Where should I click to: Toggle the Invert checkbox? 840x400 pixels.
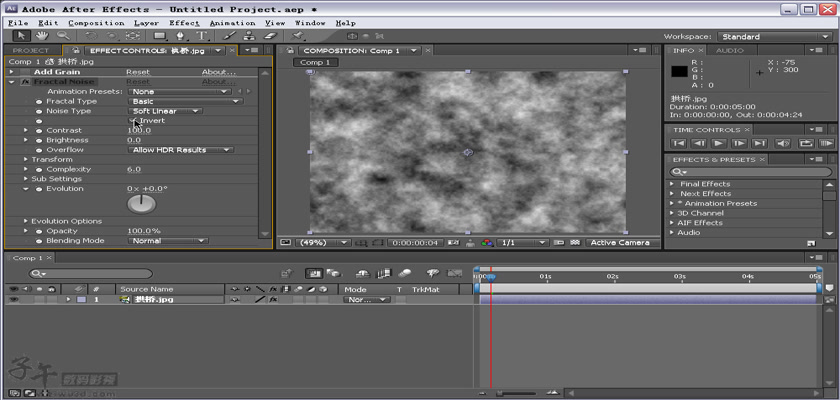tap(133, 120)
